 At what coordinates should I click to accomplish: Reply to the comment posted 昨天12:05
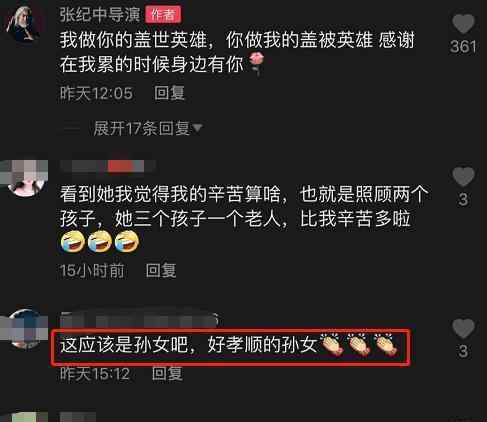pos(169,93)
